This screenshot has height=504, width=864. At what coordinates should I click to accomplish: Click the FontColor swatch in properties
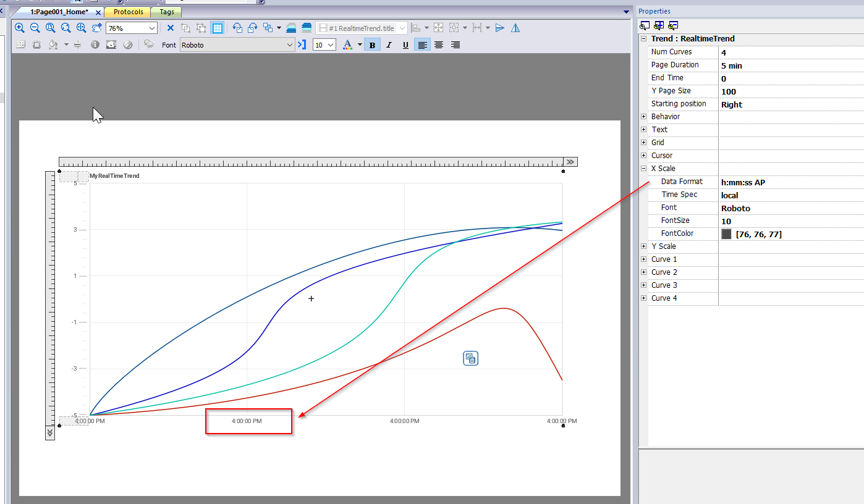[x=726, y=234]
